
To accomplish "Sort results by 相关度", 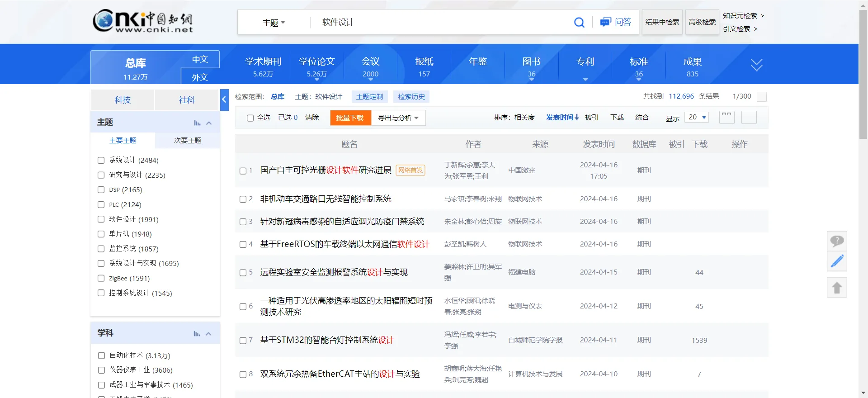I will click(x=524, y=118).
